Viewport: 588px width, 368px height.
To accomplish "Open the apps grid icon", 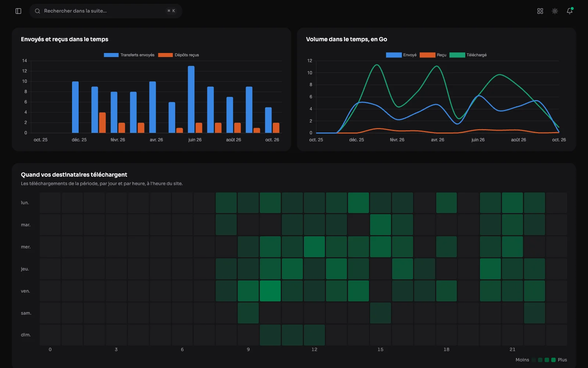I will click(540, 11).
